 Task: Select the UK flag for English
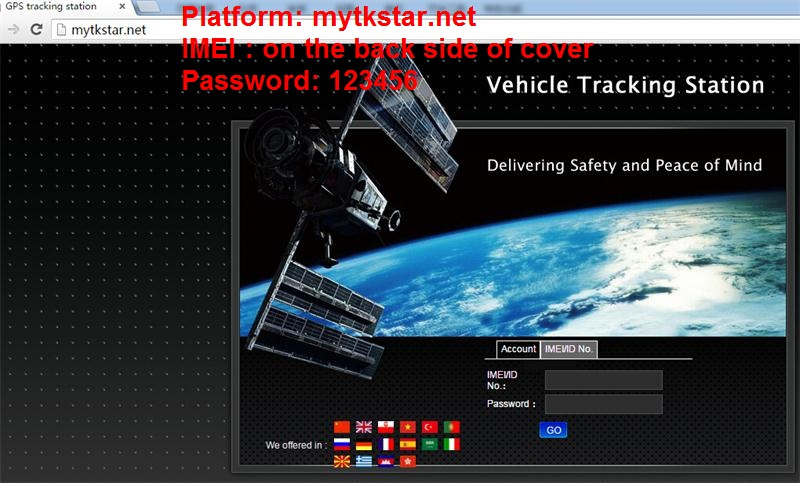pyautogui.click(x=364, y=427)
